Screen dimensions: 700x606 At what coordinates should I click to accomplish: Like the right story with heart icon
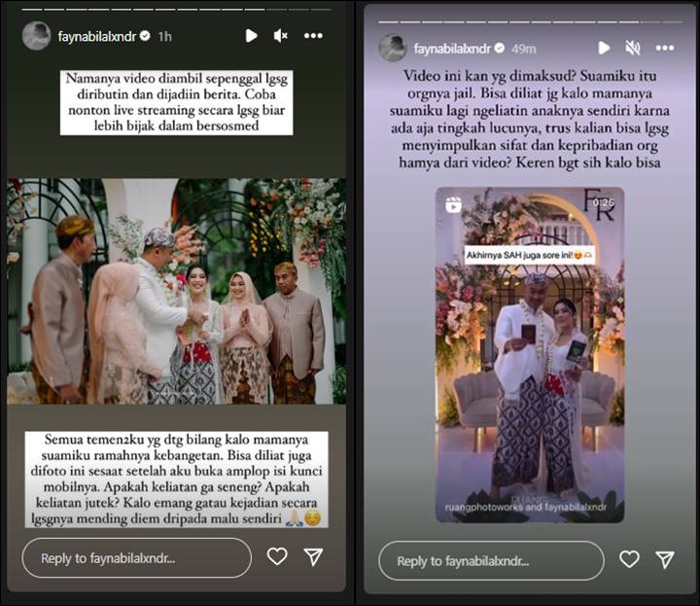point(629,559)
